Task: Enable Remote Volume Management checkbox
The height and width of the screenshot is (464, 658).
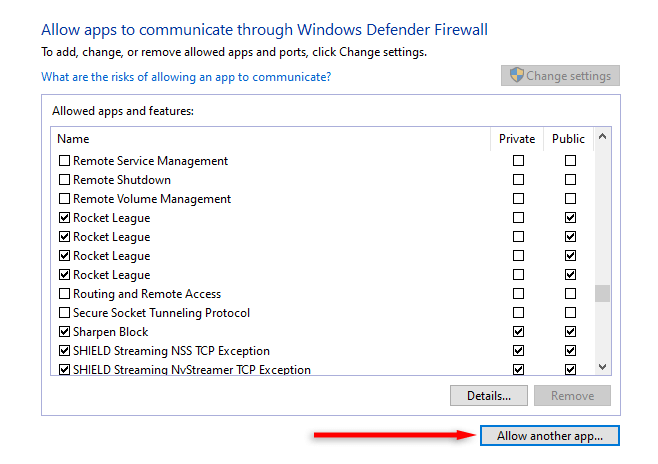Action: [x=65, y=199]
